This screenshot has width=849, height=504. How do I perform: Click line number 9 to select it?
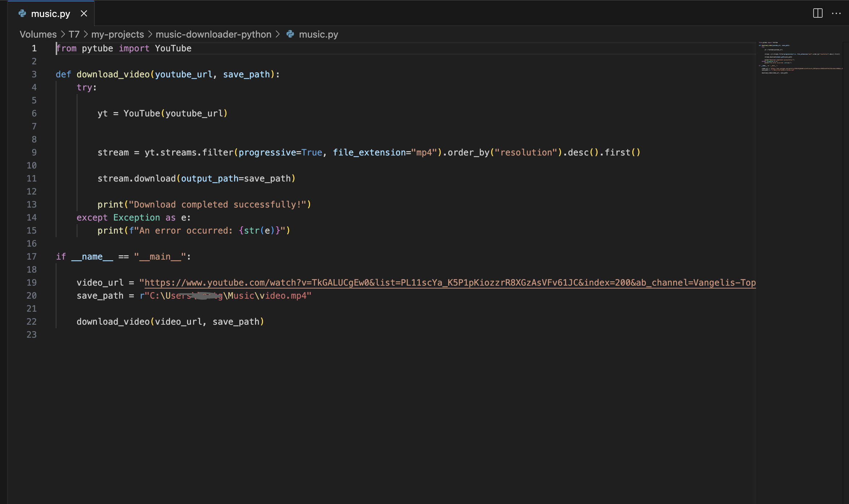click(x=34, y=152)
